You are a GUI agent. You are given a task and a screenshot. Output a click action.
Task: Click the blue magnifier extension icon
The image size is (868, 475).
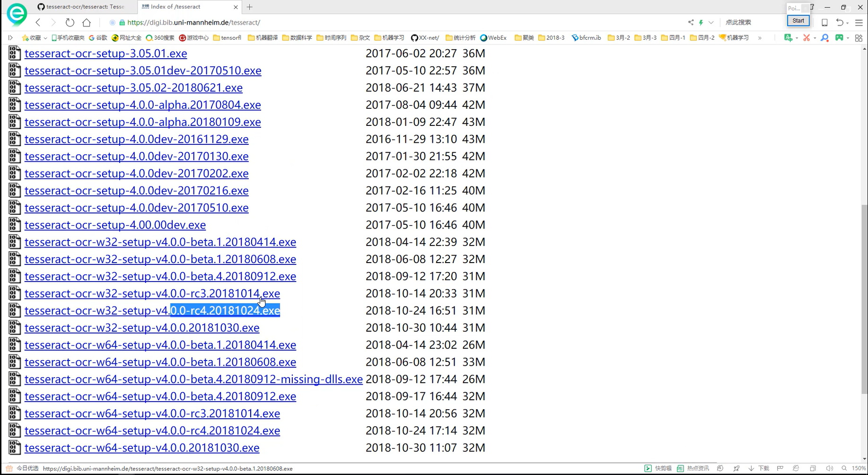pos(824,37)
